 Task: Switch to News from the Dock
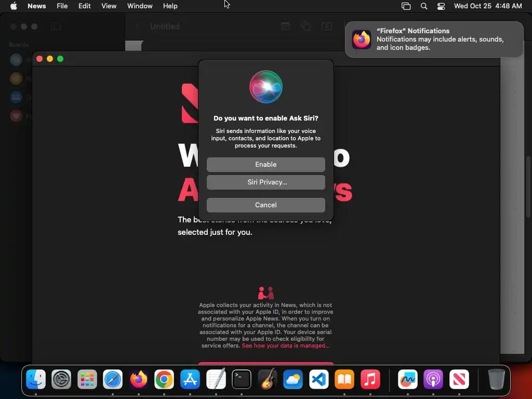459,379
